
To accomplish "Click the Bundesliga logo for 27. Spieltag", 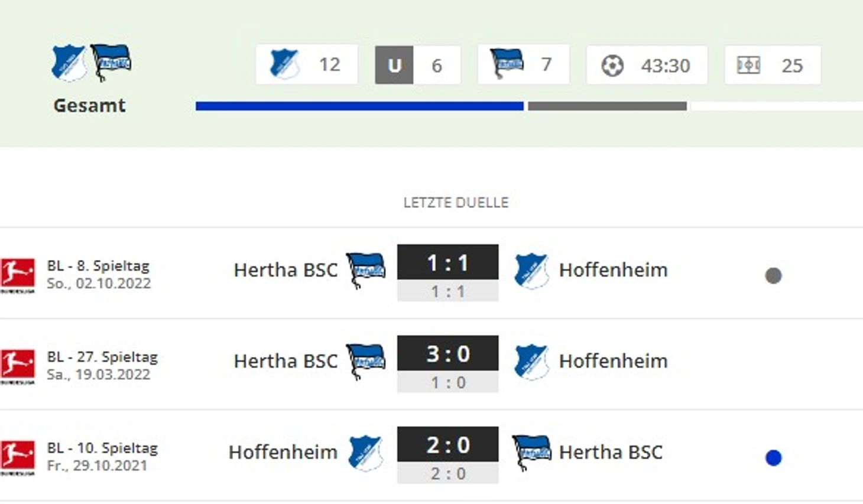I will pyautogui.click(x=17, y=366).
